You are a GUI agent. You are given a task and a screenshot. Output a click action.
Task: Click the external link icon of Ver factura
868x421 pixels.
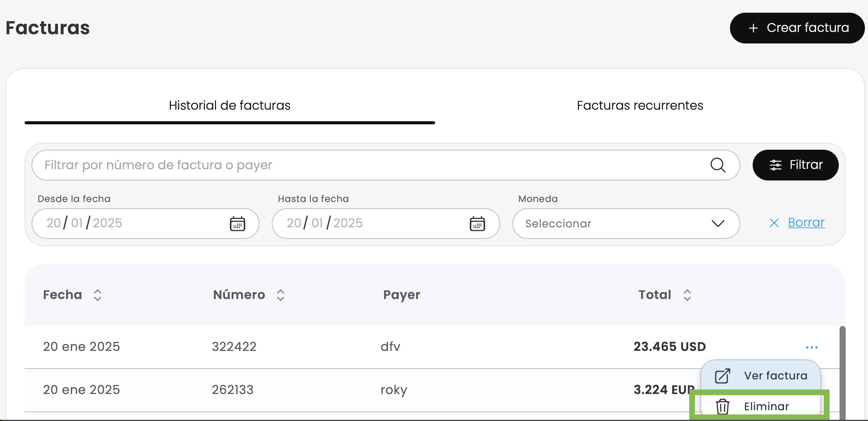[x=722, y=376]
